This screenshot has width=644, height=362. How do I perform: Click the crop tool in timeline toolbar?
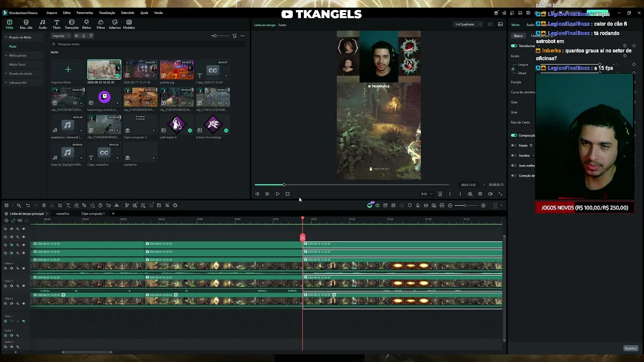60,205
